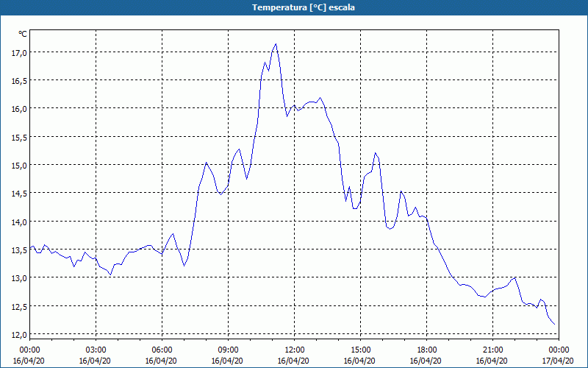
Task: Click the 18:00 time axis label
Action: 426,350
